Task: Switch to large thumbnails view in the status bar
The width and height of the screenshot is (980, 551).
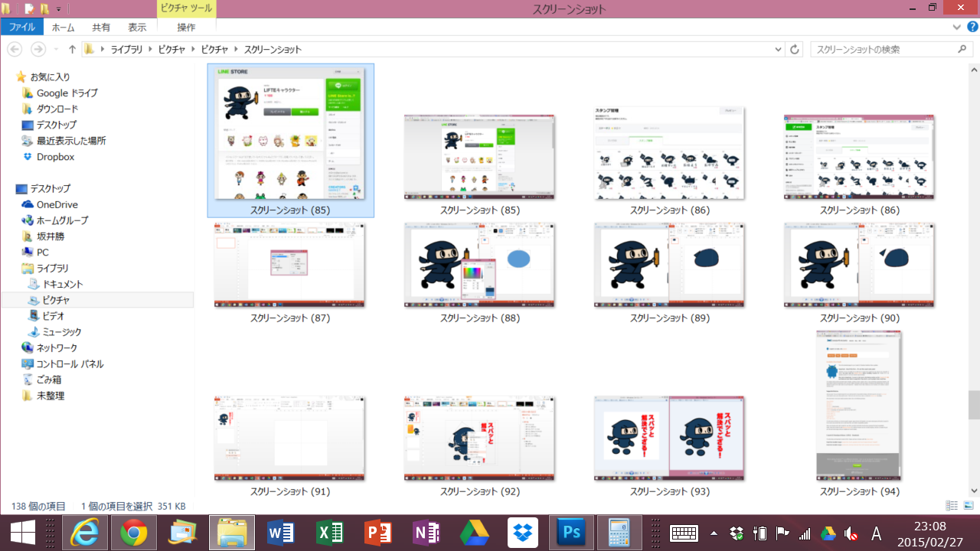Action: pyautogui.click(x=969, y=506)
